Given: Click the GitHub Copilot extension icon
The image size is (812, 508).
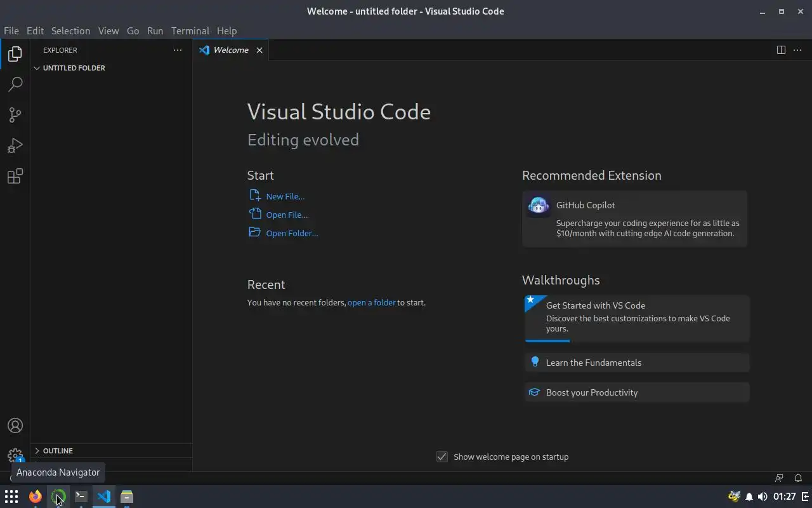Looking at the screenshot, I should pos(539,206).
